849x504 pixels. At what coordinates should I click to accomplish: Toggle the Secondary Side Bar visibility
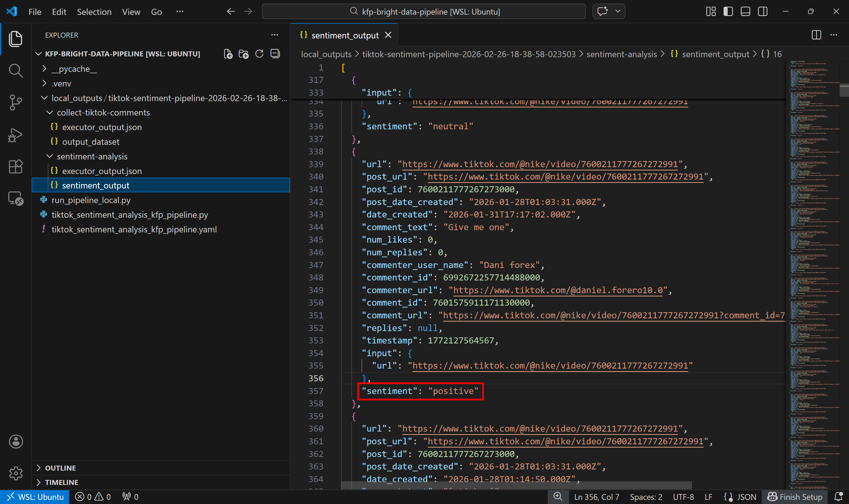(762, 11)
